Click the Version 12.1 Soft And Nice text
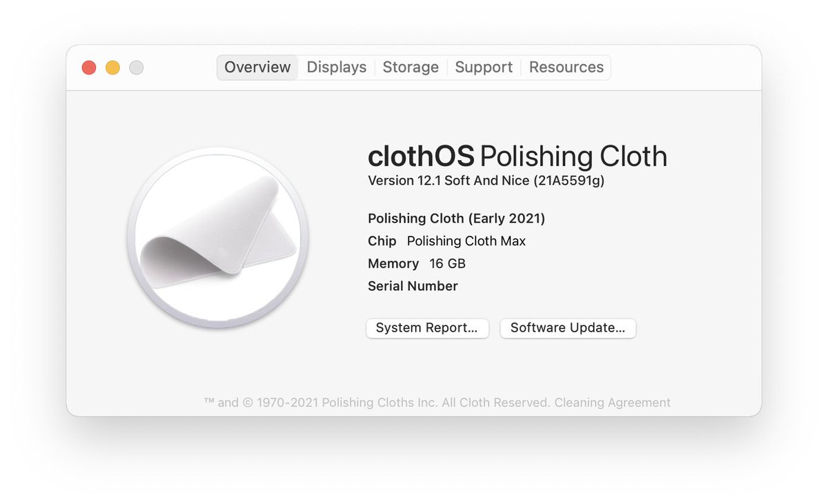This screenshot has width=828, height=504. (x=448, y=181)
